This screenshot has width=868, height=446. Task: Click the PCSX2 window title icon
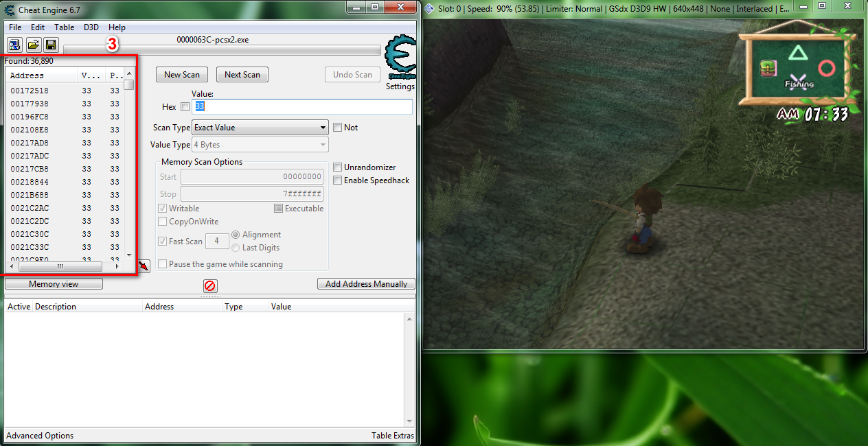429,8
